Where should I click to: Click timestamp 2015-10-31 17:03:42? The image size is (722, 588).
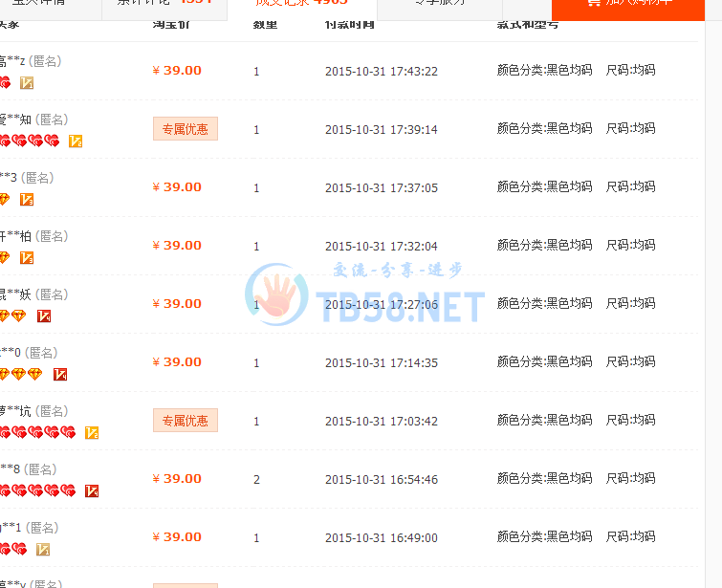point(382,422)
